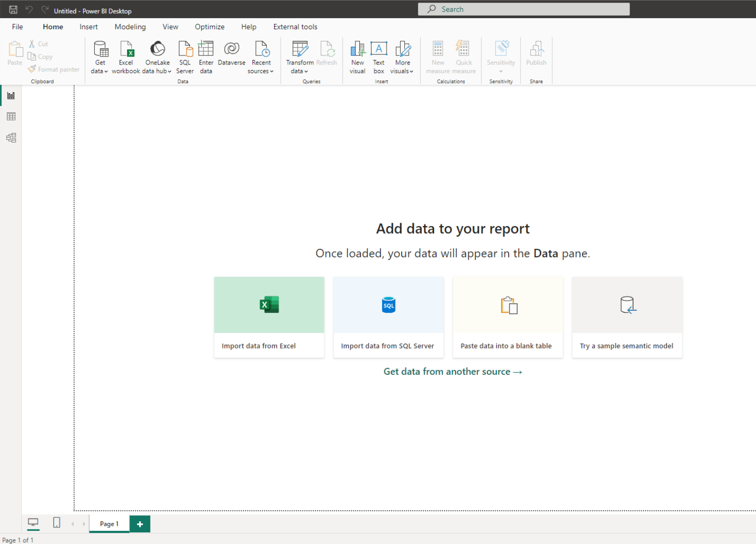Follow Get data from another source link
This screenshot has height=544, width=756.
tap(453, 372)
